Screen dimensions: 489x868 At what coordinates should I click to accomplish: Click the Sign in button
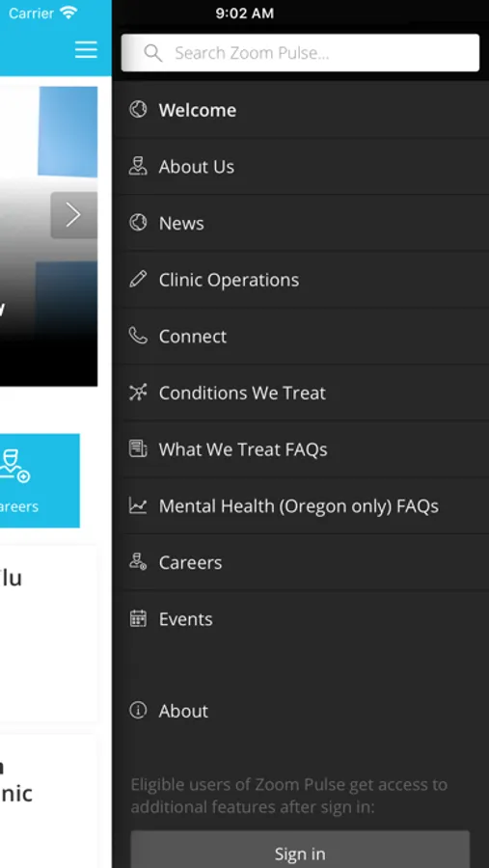(x=300, y=849)
